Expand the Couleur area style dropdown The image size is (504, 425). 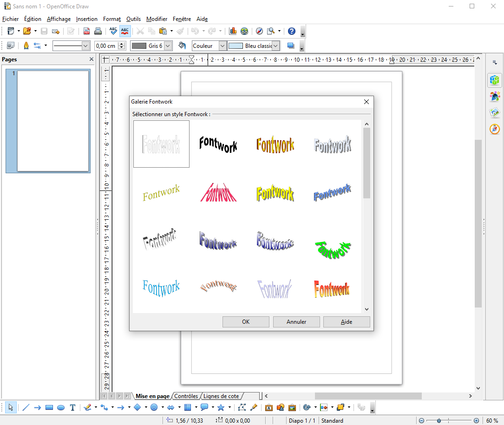coord(222,46)
